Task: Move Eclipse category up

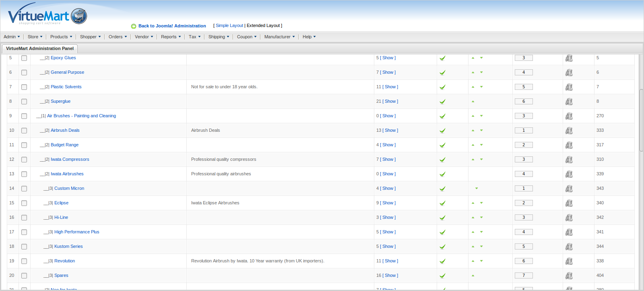Action: point(473,203)
